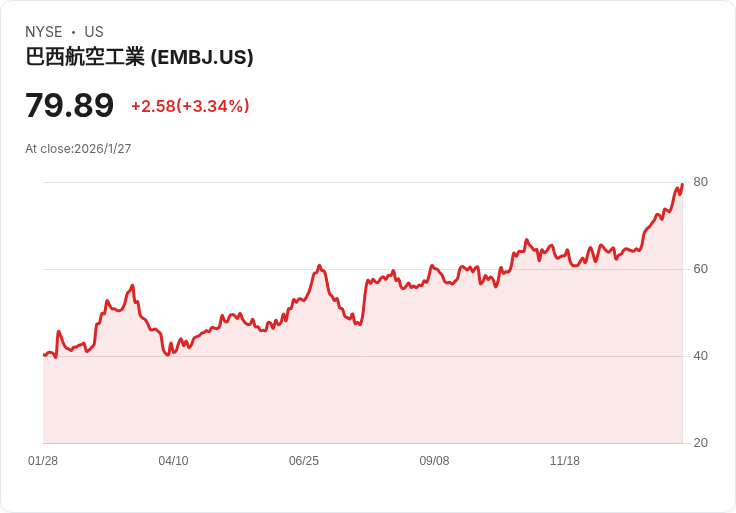Select the 巴西航空工業 company name

coord(85,57)
